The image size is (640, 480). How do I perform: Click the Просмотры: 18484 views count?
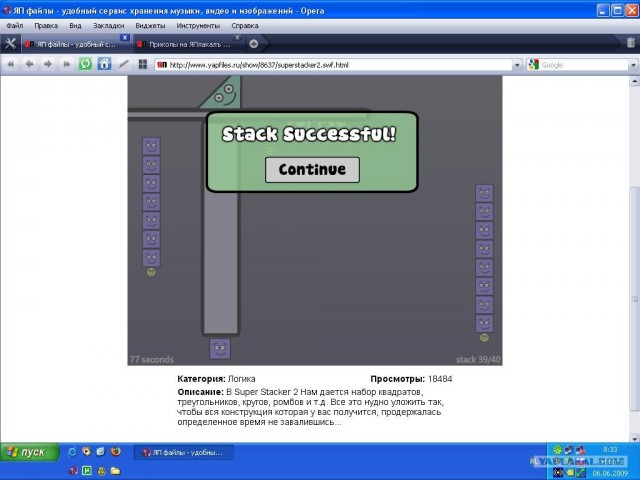tap(411, 379)
